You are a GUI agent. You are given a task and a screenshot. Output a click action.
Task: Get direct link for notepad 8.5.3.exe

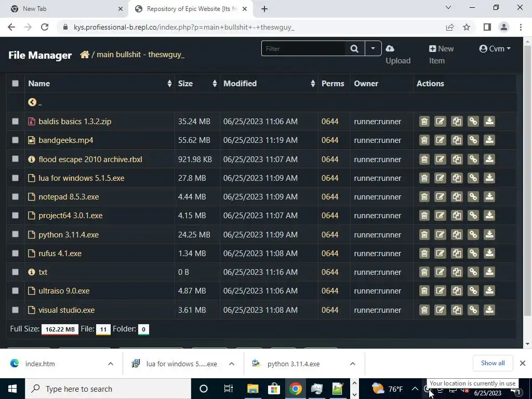(x=473, y=196)
